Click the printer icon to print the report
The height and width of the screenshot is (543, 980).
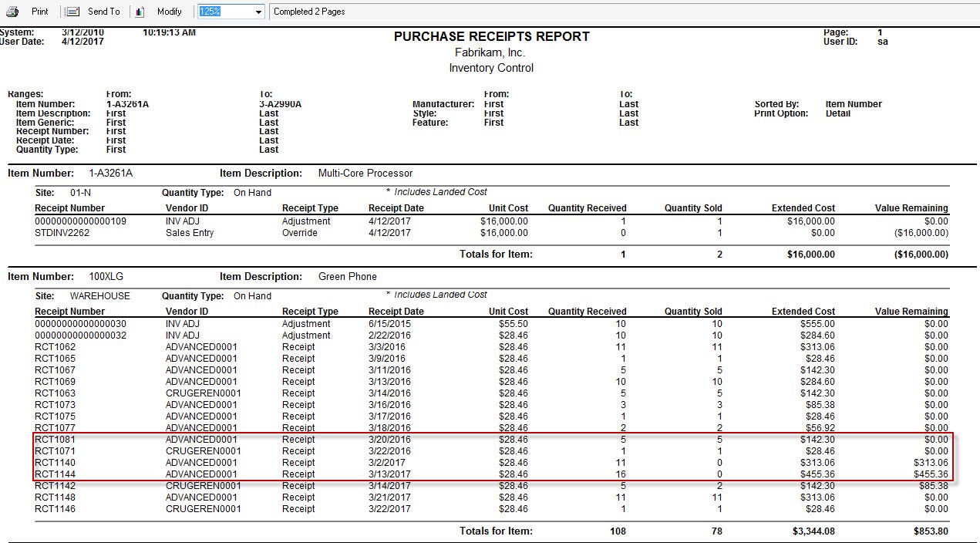(x=12, y=11)
